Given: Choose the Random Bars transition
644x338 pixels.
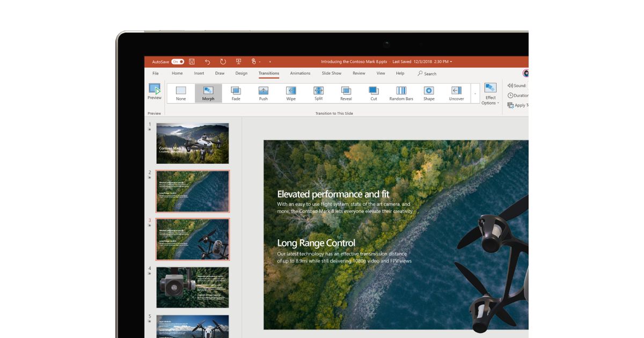Looking at the screenshot, I should pyautogui.click(x=401, y=93).
